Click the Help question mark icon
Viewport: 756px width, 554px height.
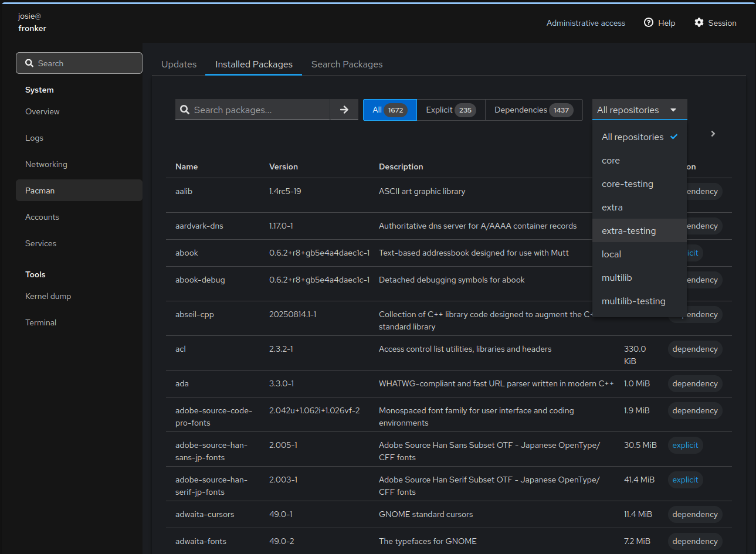click(x=649, y=23)
